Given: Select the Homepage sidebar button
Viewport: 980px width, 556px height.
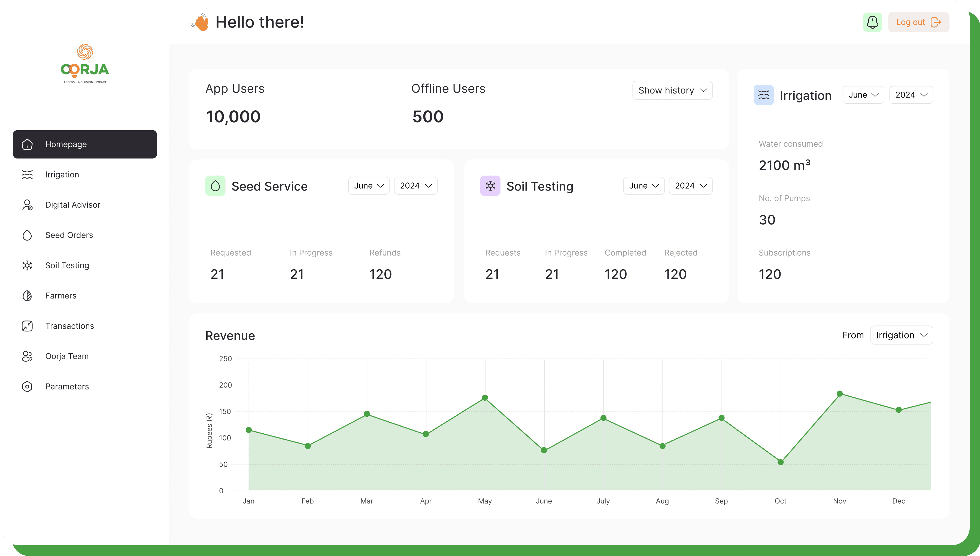Looking at the screenshot, I should pos(85,144).
